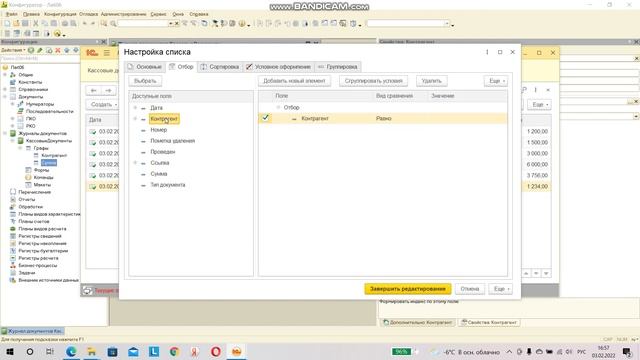Open the Конфигурация menu
The width and height of the screenshot is (640, 360).
coord(60,14)
